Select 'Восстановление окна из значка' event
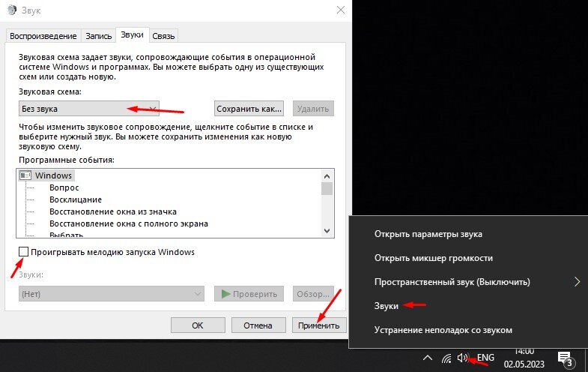 point(113,211)
